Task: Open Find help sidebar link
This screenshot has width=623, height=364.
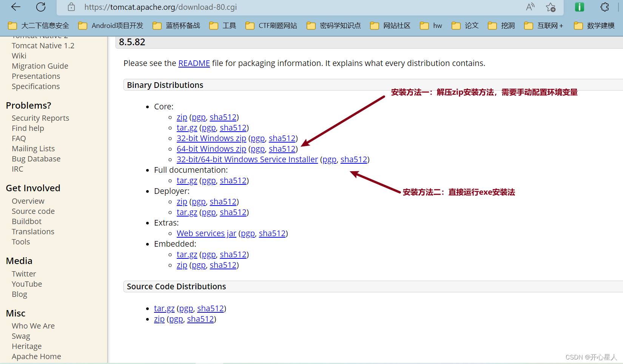Action: [x=28, y=128]
